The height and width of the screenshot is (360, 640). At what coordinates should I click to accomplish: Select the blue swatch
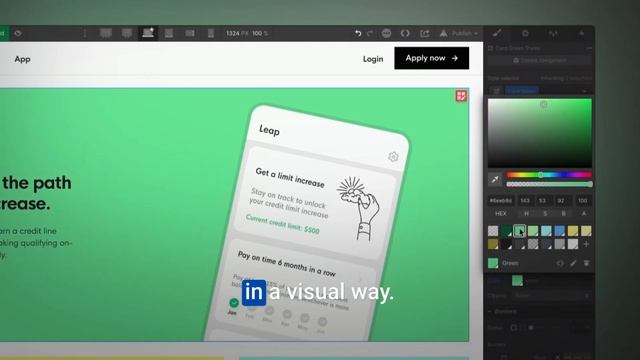click(x=560, y=231)
